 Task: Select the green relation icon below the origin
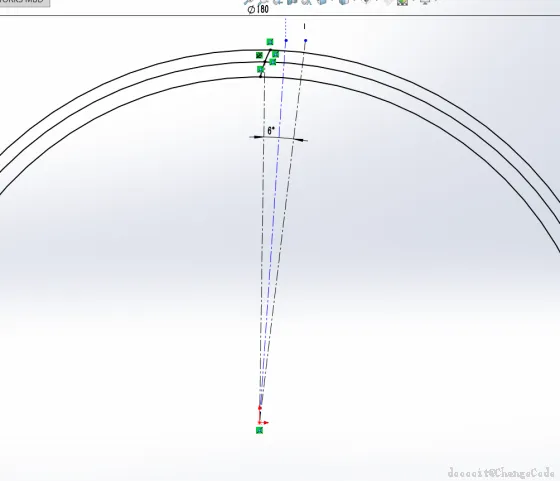pos(260,430)
